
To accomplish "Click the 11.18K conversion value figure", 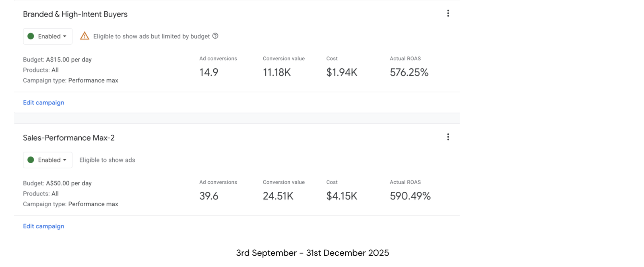I will pos(277,72).
